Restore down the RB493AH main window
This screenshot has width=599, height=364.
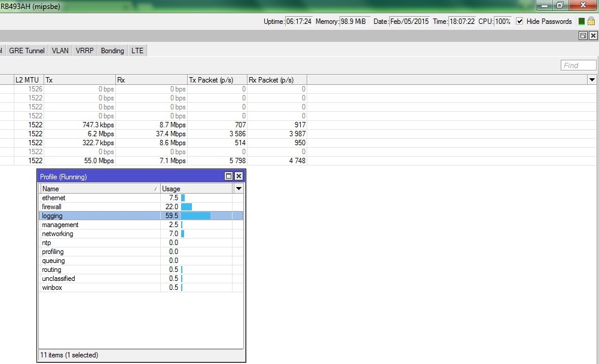(x=560, y=5)
